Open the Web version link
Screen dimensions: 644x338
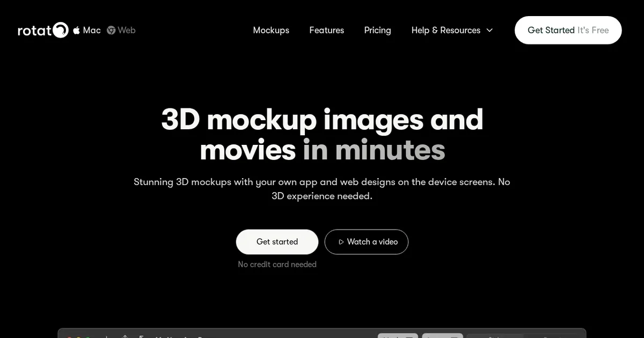pyautogui.click(x=121, y=30)
